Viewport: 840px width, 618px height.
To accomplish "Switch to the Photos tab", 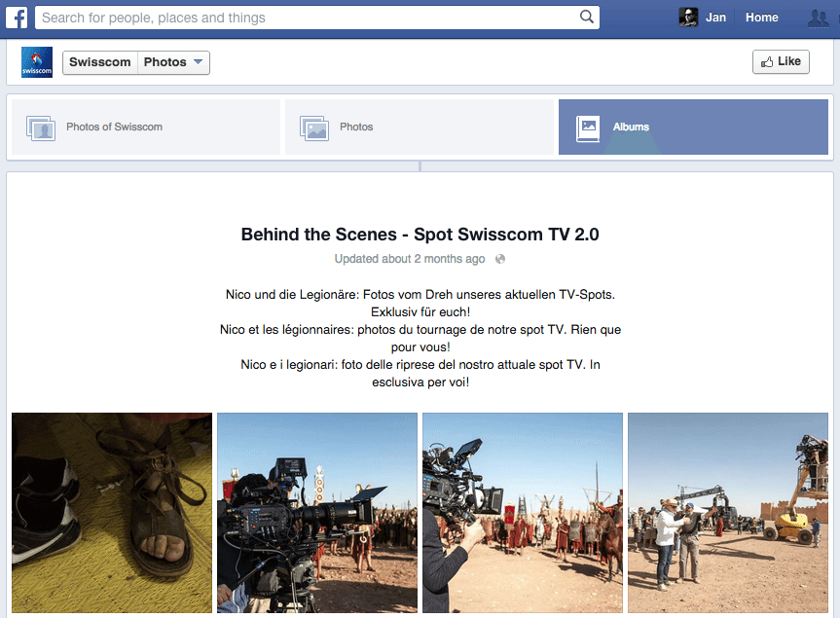I will click(x=419, y=127).
